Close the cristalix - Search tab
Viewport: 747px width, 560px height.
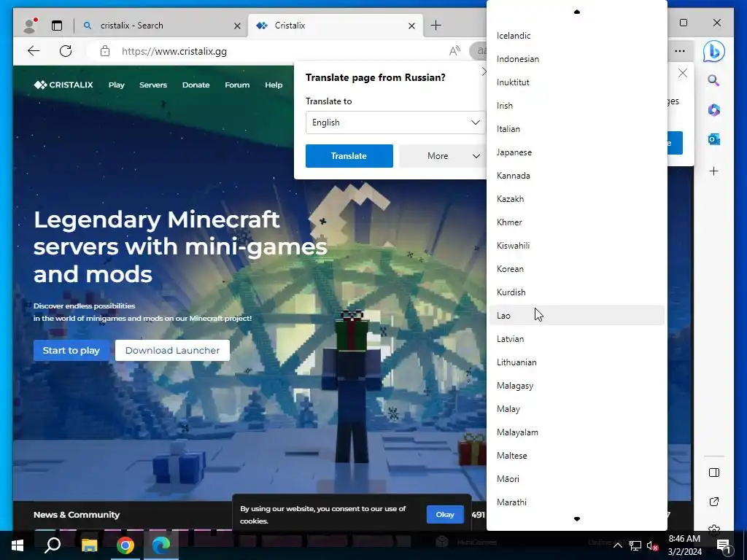pos(237,26)
